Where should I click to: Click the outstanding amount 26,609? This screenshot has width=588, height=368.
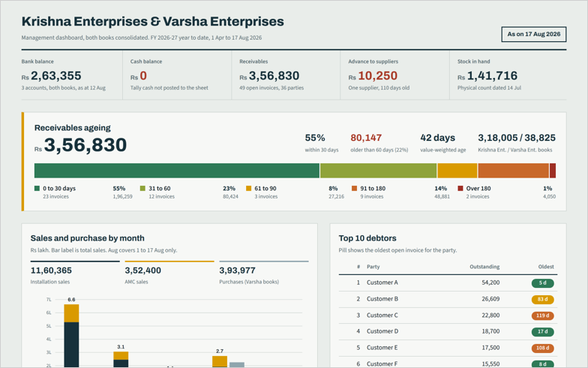490,299
